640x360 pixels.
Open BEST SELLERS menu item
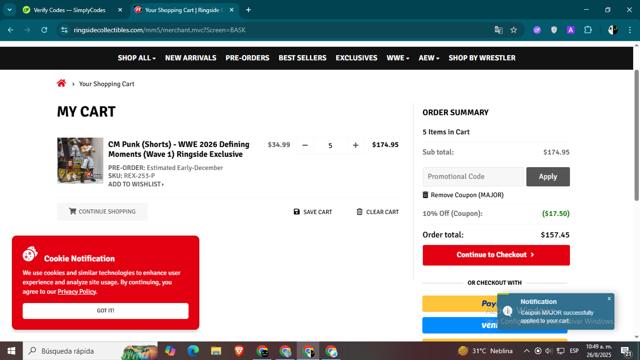302,58
